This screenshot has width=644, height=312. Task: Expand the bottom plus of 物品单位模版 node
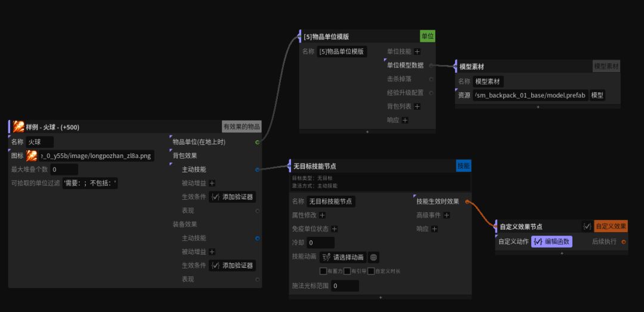367,132
